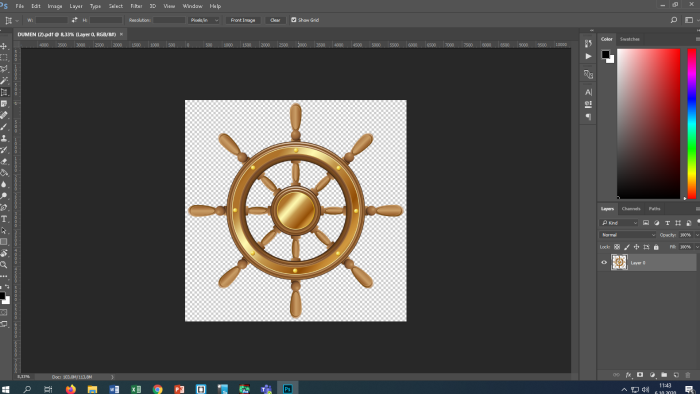700x394 pixels.
Task: Open the File menu
Action: tap(20, 6)
